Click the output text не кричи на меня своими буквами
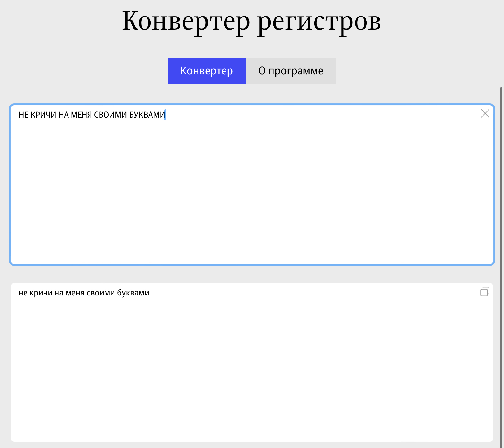 point(84,293)
